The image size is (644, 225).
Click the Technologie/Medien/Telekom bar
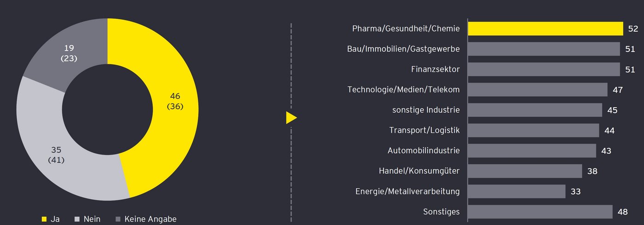[537, 90]
